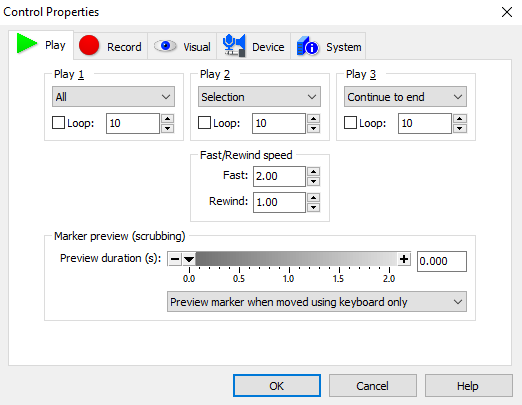Increase Play 1 loop count spinner
522x405 pixels.
(167, 118)
